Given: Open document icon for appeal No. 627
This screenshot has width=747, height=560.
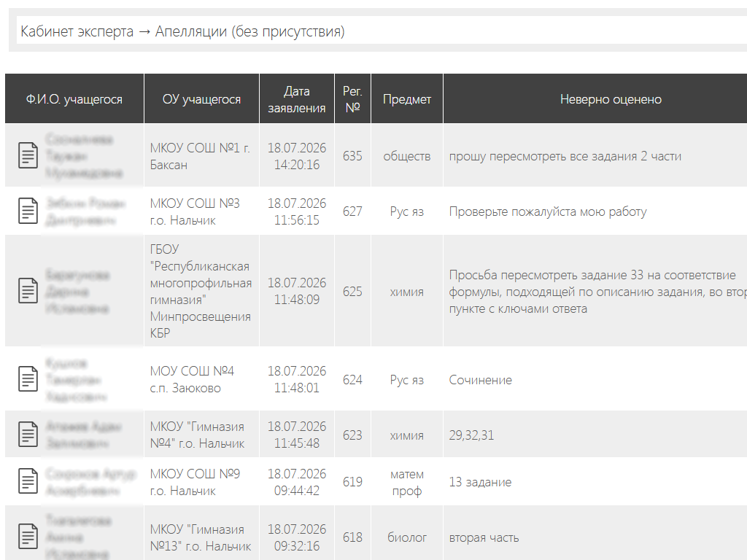Looking at the screenshot, I should click(x=28, y=211).
